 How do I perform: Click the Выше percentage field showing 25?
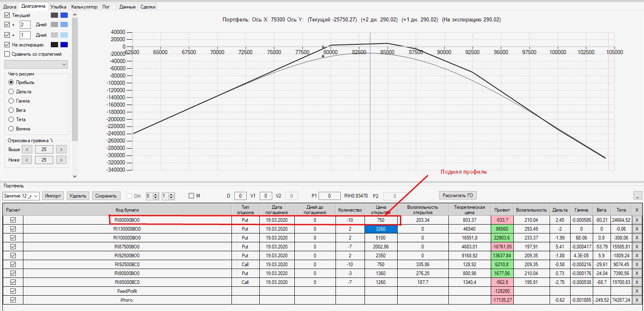44,149
